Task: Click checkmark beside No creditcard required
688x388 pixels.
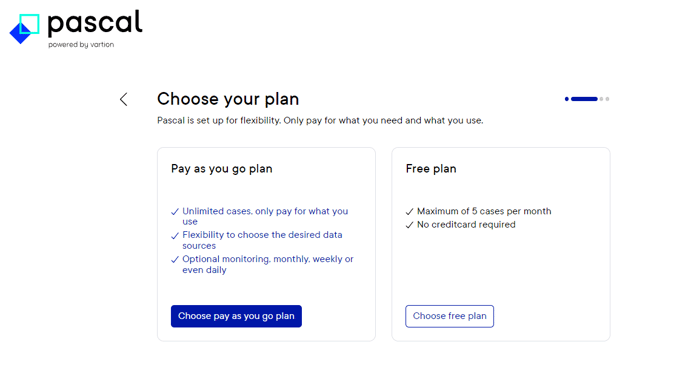Action: click(x=409, y=225)
